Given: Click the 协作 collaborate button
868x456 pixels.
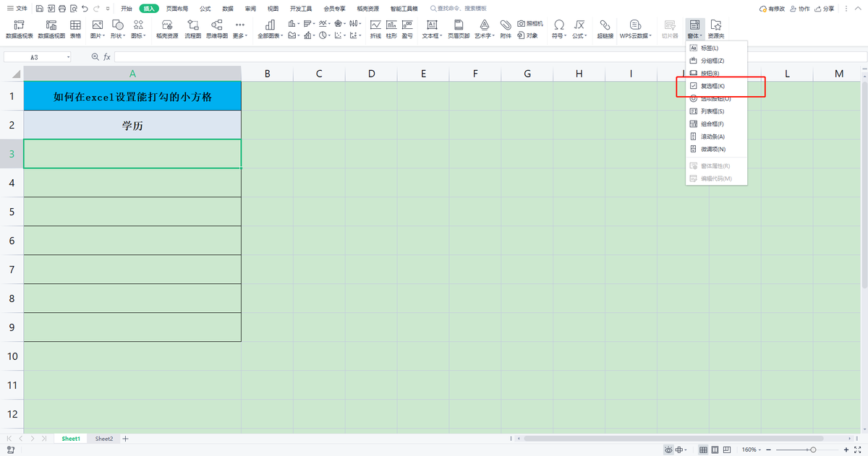Looking at the screenshot, I should pyautogui.click(x=799, y=9).
